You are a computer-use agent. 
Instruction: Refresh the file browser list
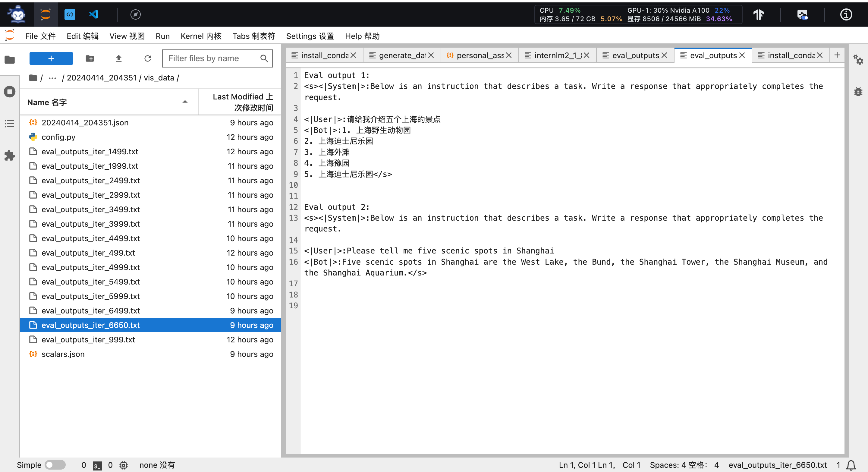pyautogui.click(x=148, y=58)
